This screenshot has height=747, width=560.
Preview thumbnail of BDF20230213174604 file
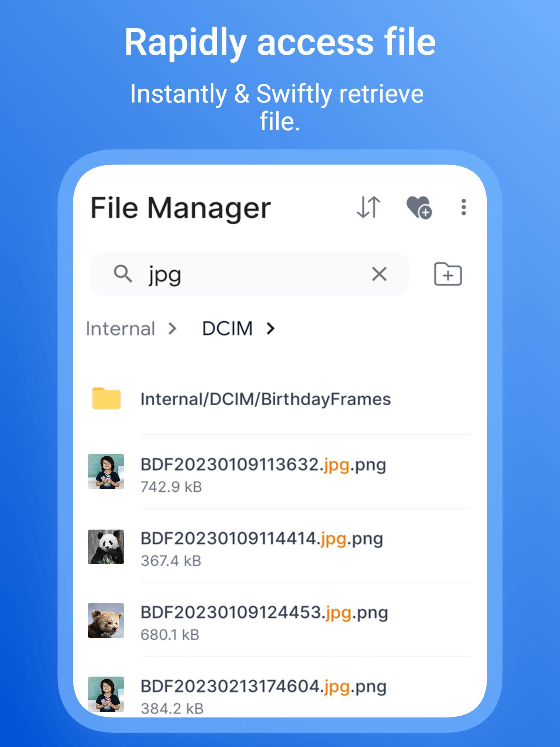pos(106,694)
